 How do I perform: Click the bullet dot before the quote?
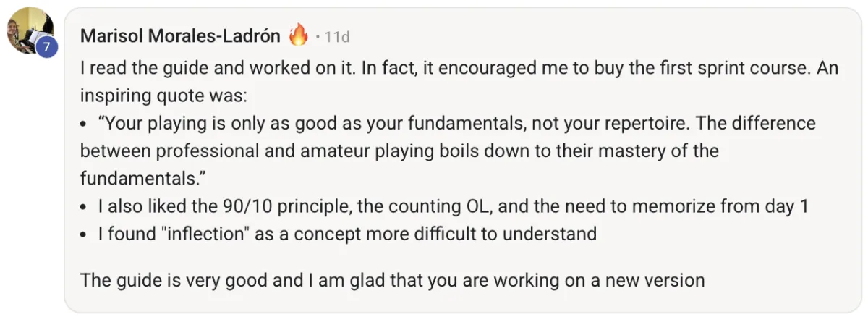(x=84, y=124)
